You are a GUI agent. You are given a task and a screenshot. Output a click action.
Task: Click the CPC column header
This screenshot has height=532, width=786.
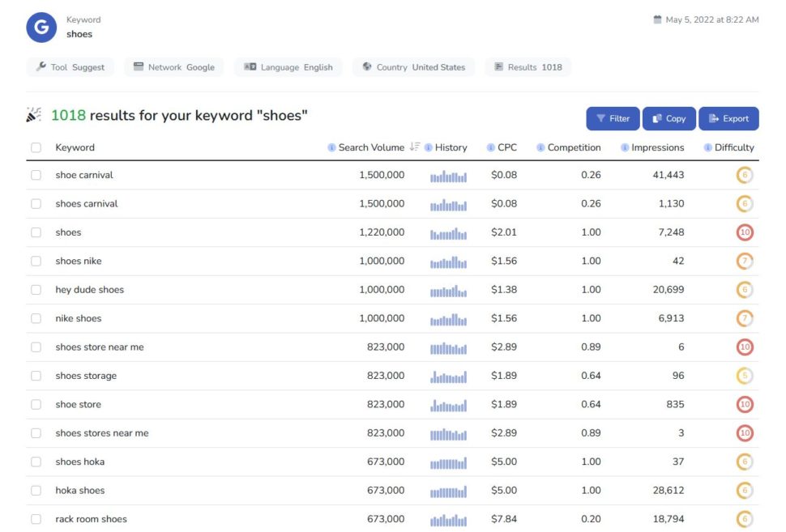506,147
